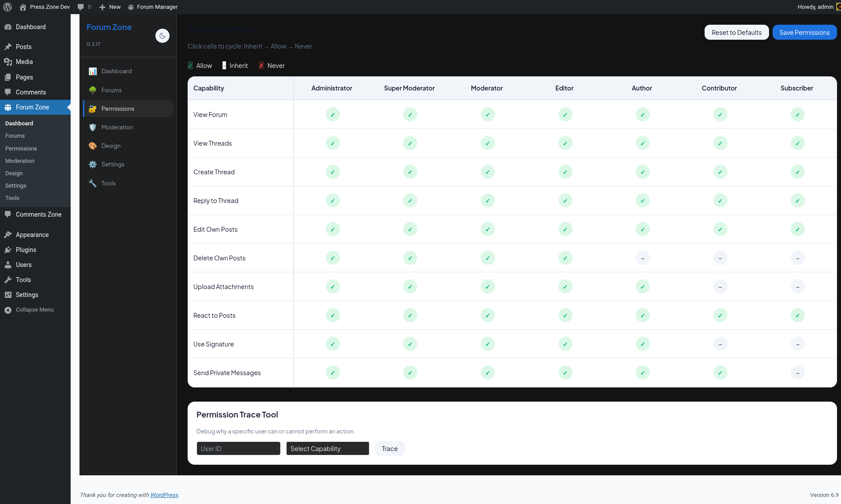Click the Forum Manager icon in admin bar
This screenshot has width=841, height=504.
(x=131, y=7)
